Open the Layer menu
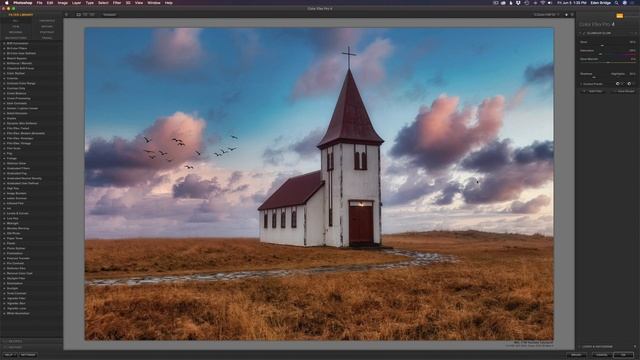The width and height of the screenshot is (640, 360). [76, 3]
